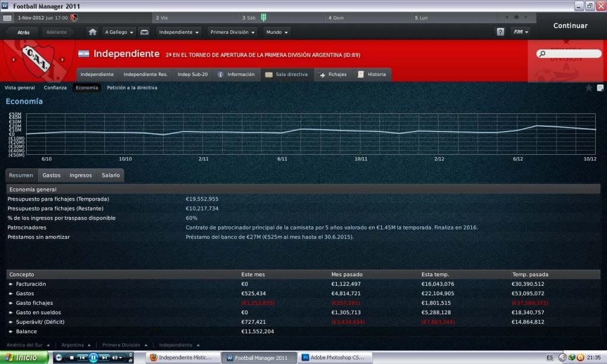Select the Resumen tab
The image size is (607, 364).
coord(21,175)
